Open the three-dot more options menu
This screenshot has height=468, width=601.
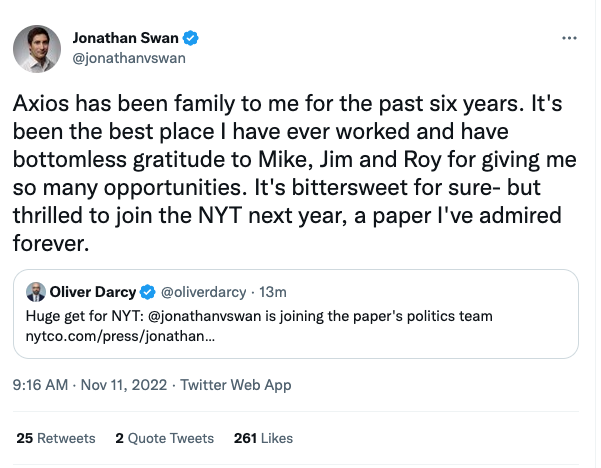pos(569,38)
